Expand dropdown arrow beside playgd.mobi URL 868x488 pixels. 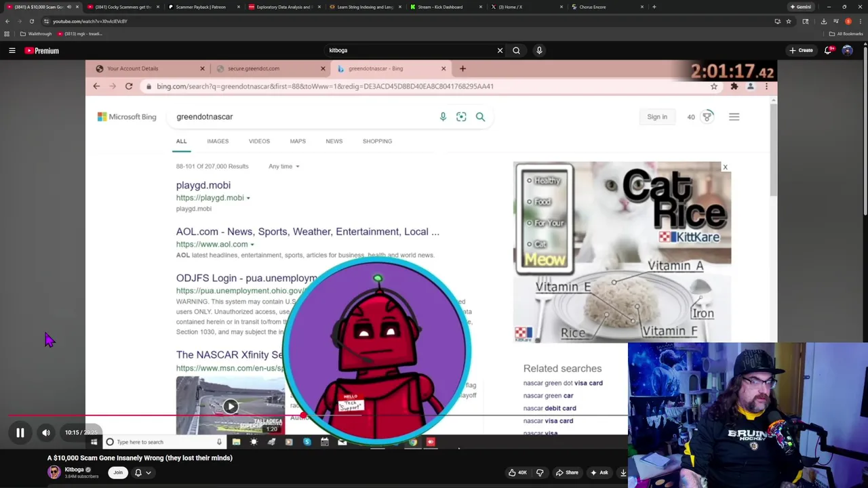pos(248,198)
